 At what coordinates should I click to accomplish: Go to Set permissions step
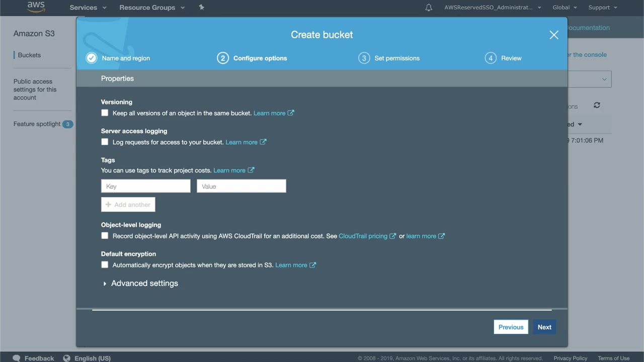397,58
